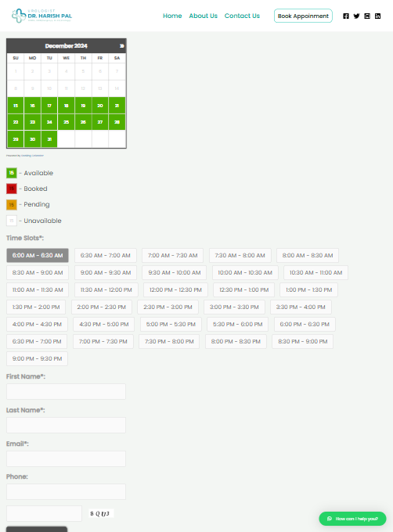This screenshot has width=393, height=532.
Task: Click the Book Appoinment button
Action: point(303,16)
